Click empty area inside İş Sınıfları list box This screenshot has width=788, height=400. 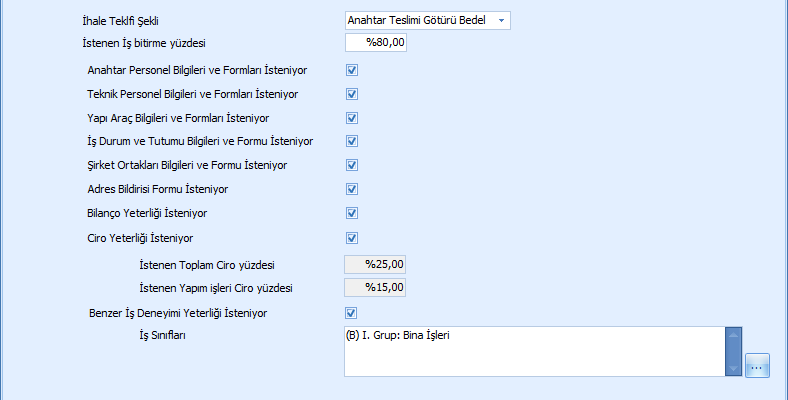tap(530, 360)
